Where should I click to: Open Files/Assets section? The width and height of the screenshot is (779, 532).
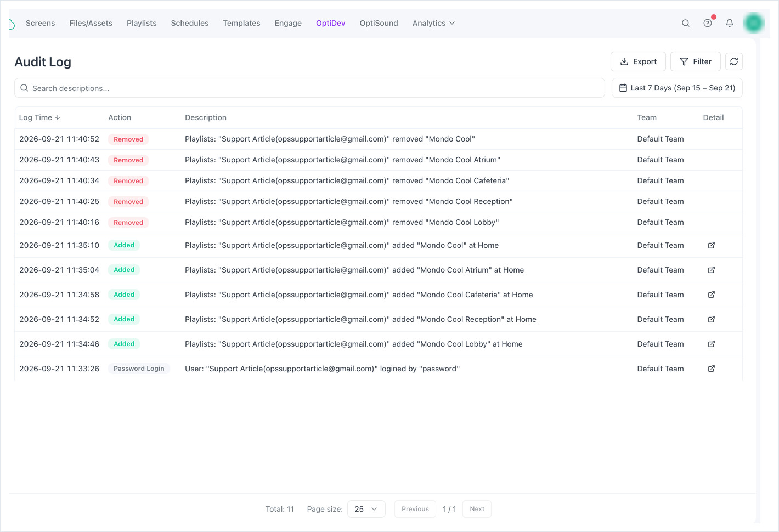click(91, 23)
